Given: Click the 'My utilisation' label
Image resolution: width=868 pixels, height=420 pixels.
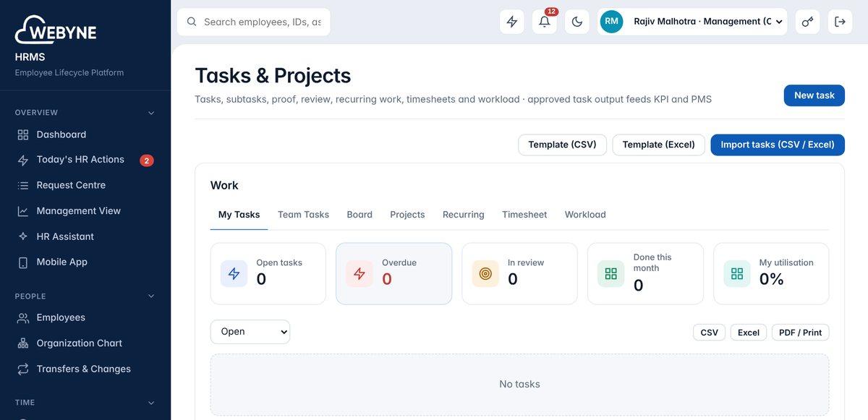Looking at the screenshot, I should click(786, 262).
